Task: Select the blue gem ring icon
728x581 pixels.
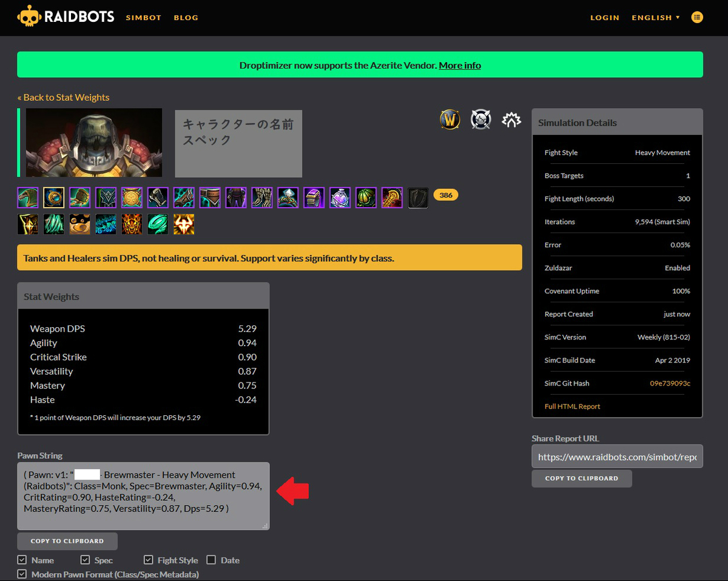Action: (288, 197)
